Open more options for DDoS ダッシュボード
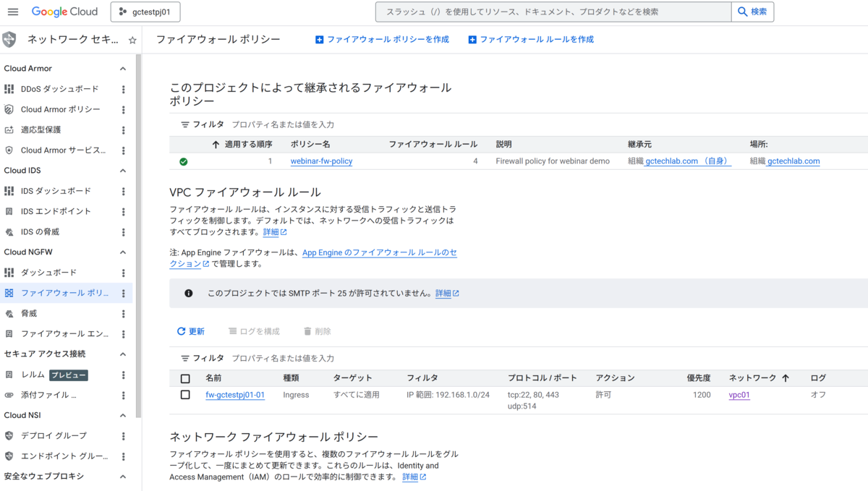Screen dimensions: 868x491 point(123,89)
